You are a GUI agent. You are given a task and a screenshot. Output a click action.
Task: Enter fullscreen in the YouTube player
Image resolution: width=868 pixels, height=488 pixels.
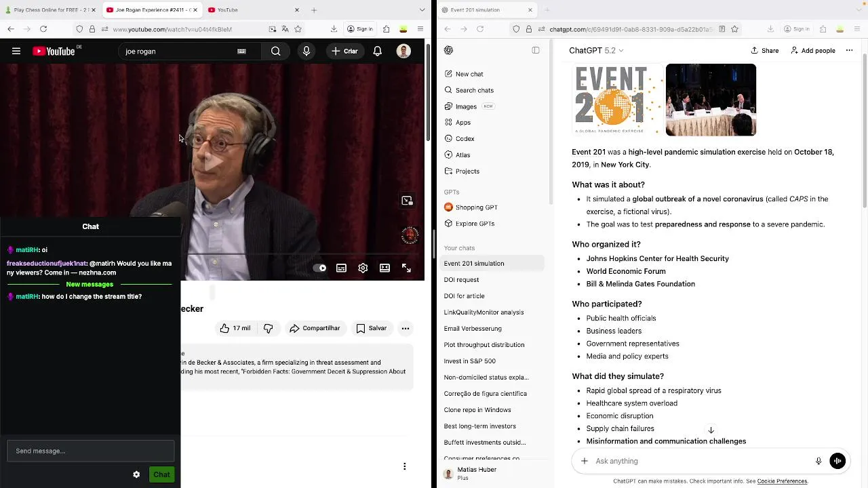tap(406, 268)
